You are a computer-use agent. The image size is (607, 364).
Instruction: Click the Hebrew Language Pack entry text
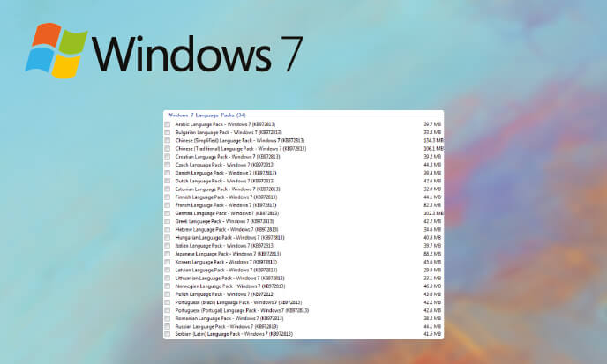click(227, 230)
